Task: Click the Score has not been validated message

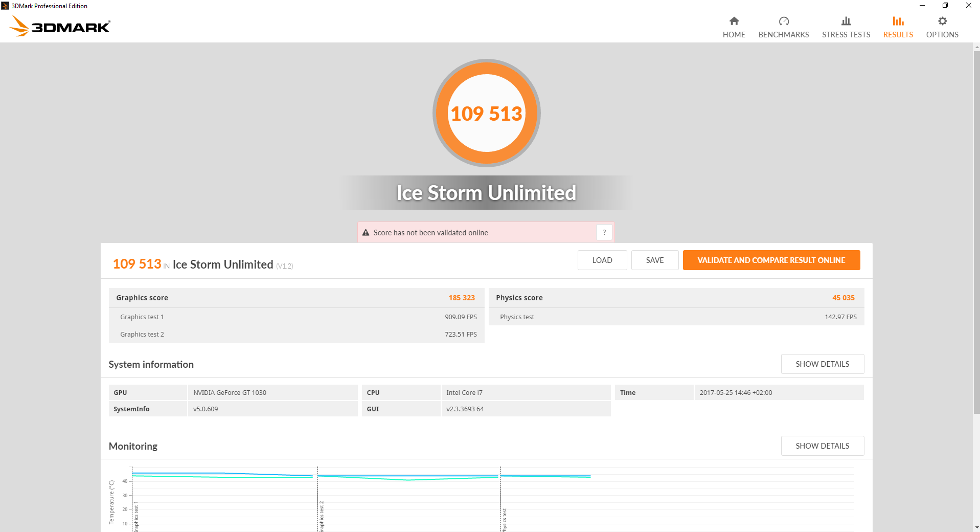Action: pos(430,233)
